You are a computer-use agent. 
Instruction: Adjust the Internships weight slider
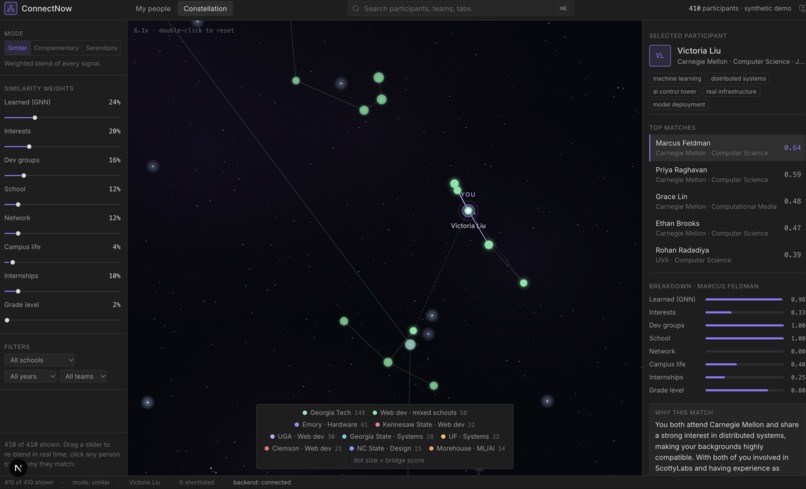[x=62, y=291]
